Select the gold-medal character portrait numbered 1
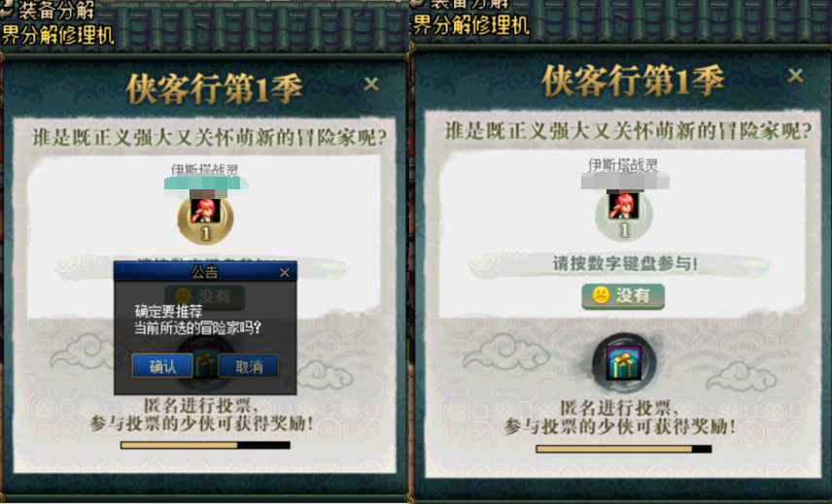The width and height of the screenshot is (832, 504). pyautogui.click(x=205, y=220)
